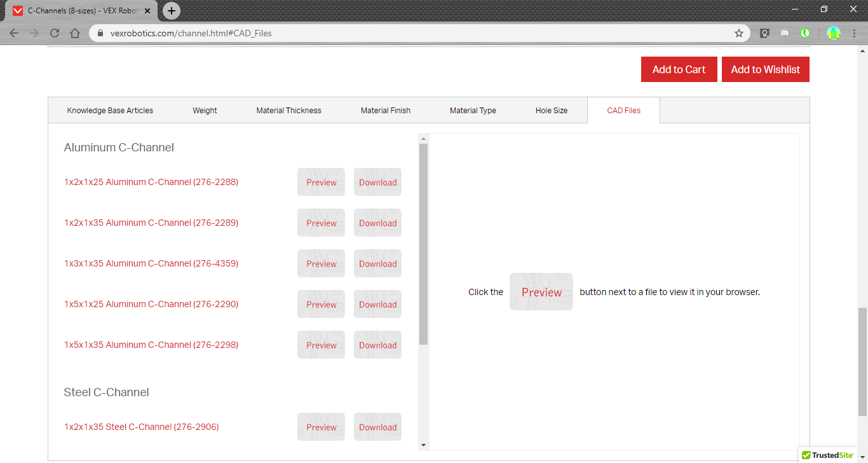Open the Discord extension icon

coord(785,33)
